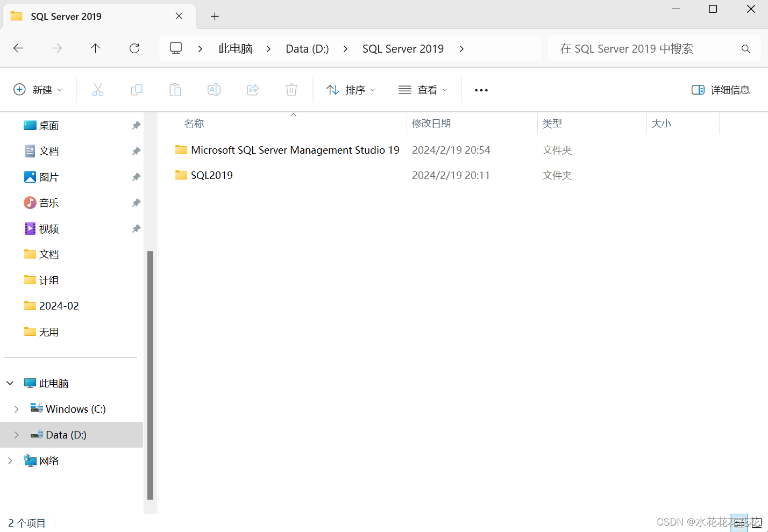Open 图片 in quick access
The height and width of the screenshot is (532, 768).
coord(49,177)
